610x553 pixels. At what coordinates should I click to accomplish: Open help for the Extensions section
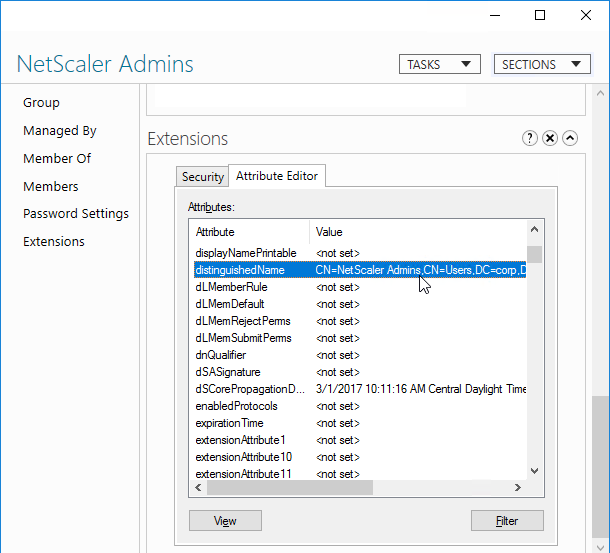pyautogui.click(x=529, y=138)
